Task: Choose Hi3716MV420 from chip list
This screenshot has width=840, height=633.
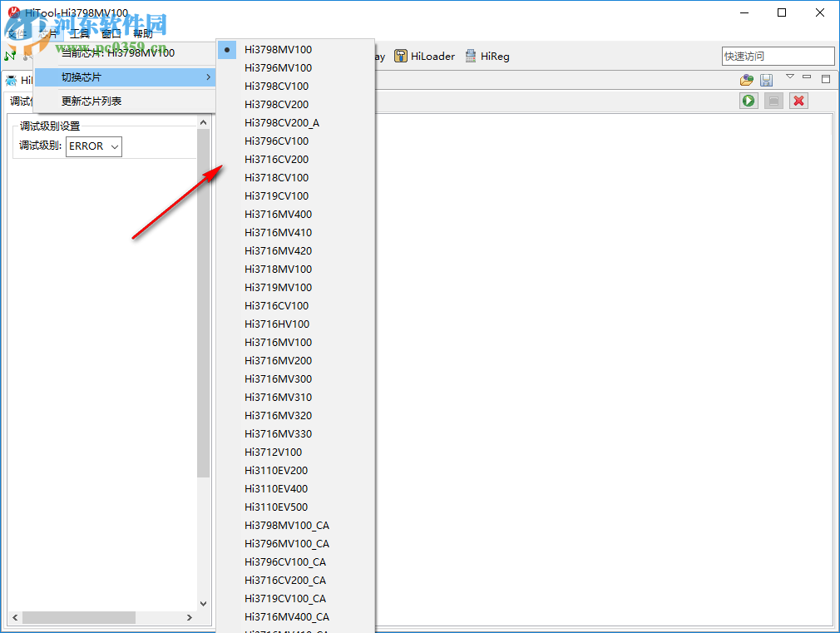Action: 295,251
